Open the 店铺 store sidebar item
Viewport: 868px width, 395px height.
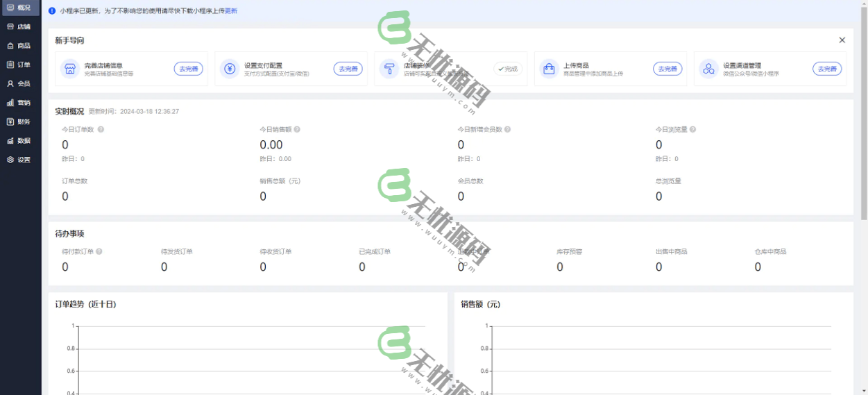(20, 26)
